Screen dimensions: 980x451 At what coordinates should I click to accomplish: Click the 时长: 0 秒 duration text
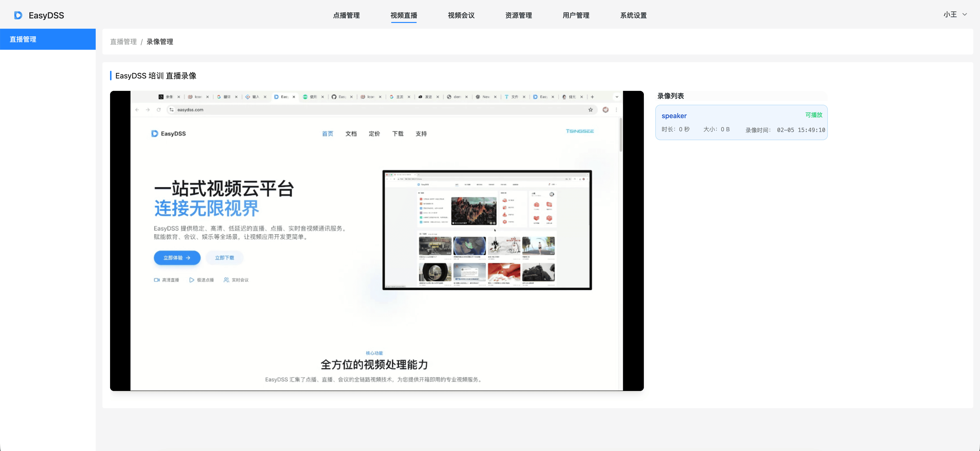(x=676, y=129)
